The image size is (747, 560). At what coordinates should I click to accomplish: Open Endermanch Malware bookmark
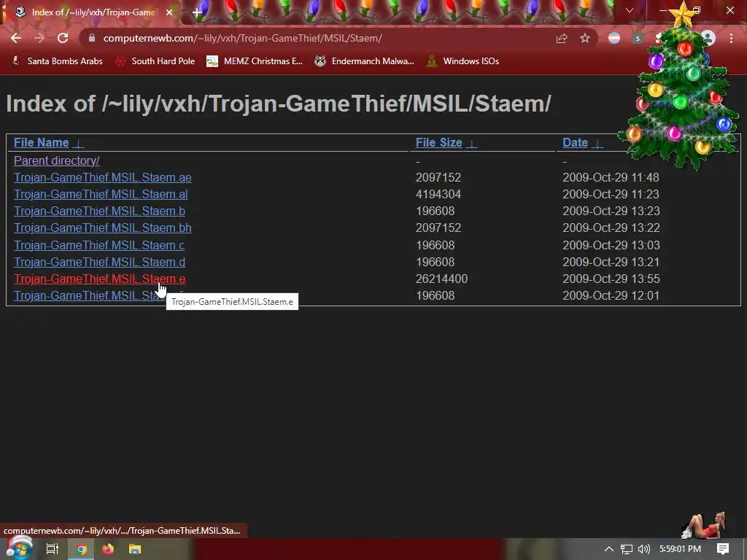pos(365,61)
